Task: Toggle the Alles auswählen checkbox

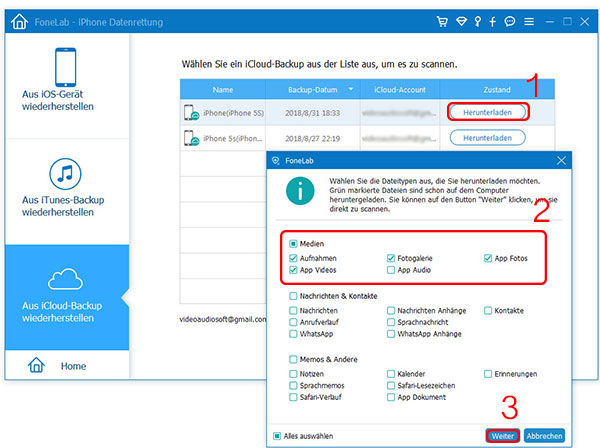Action: point(277,436)
